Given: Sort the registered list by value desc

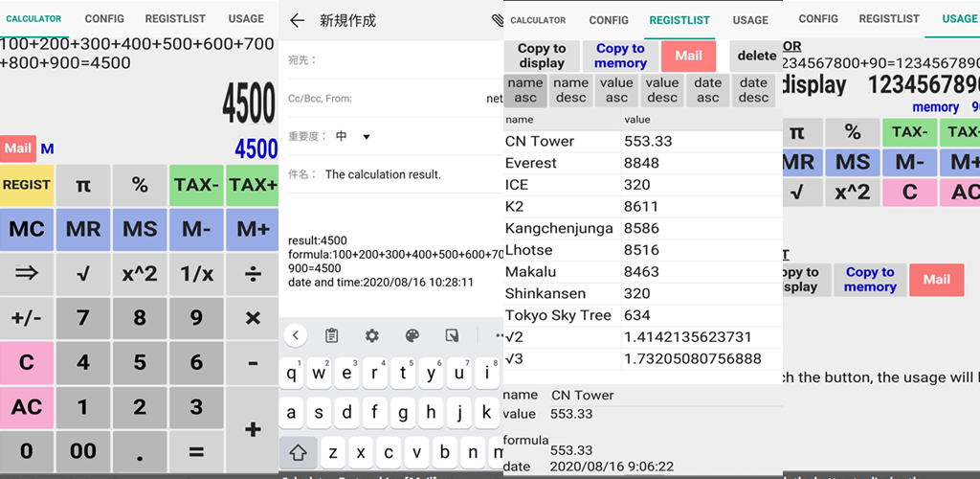Looking at the screenshot, I should 662,90.
